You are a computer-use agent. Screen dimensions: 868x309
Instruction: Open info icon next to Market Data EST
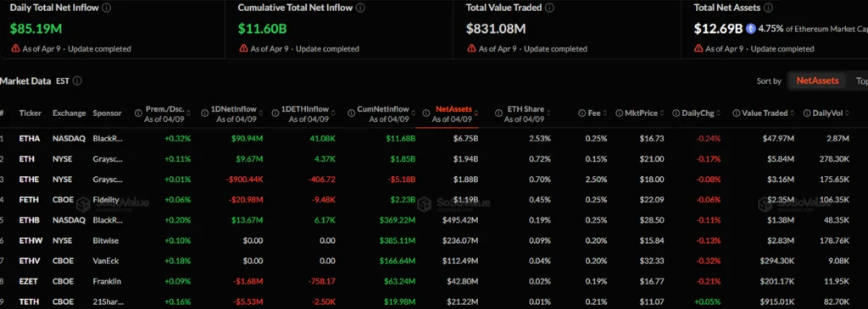(x=77, y=80)
